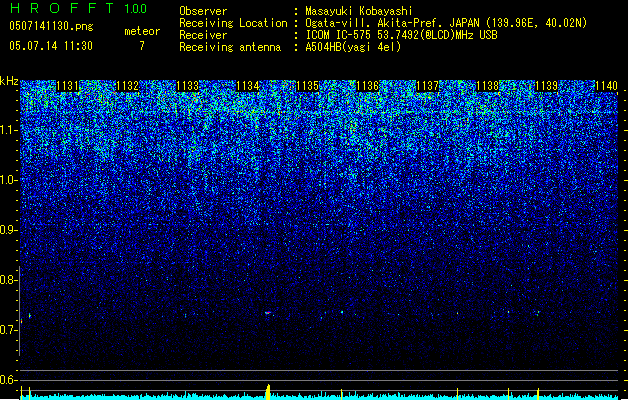
Task: Click the meteor count value 7
Action: click(142, 46)
